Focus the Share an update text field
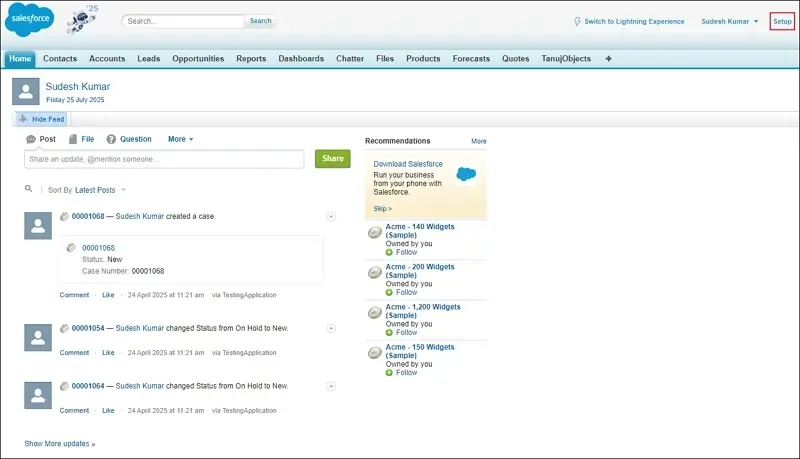This screenshot has height=459, width=800. point(164,159)
